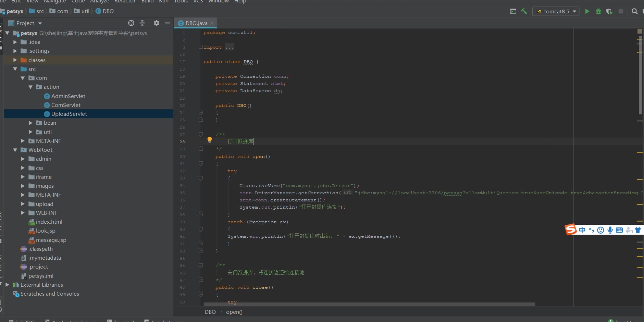Image resolution: width=644 pixels, height=322 pixels.
Task: Select petsys.iml file
Action: 41,276
